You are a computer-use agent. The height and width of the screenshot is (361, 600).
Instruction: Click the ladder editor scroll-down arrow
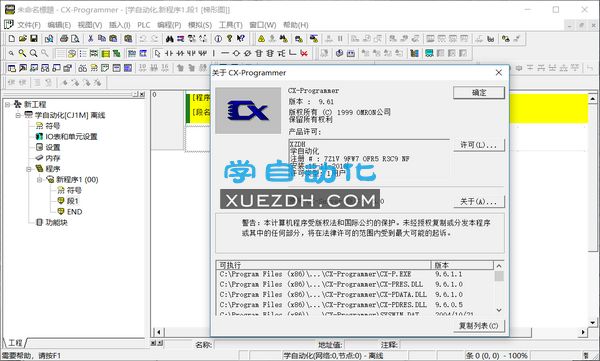pyautogui.click(x=593, y=323)
